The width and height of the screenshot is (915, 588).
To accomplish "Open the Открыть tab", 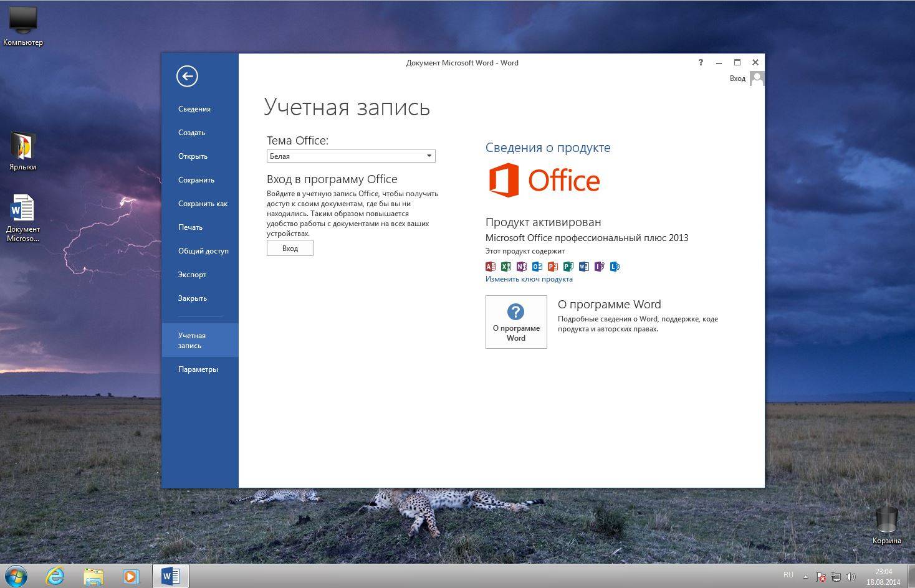I will [200, 156].
